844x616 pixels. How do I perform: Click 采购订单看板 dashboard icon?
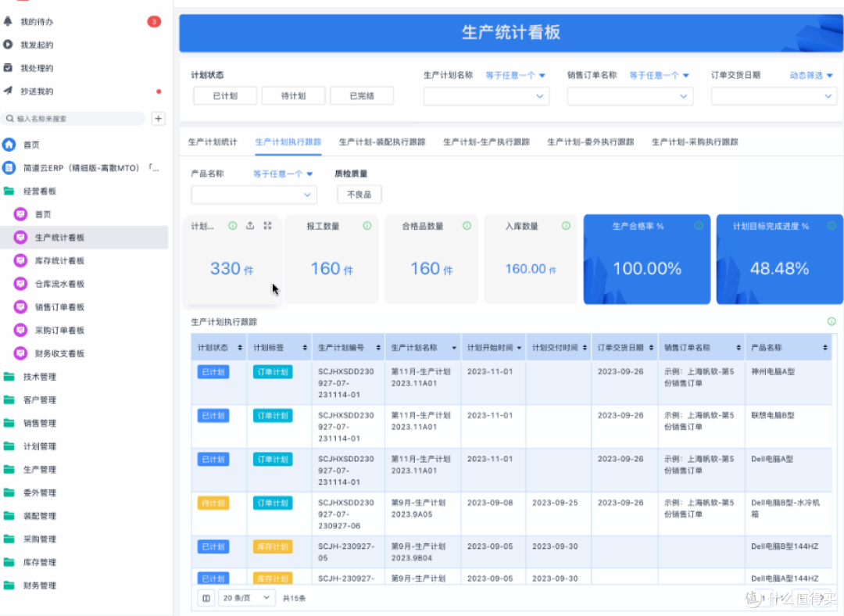click(x=20, y=330)
